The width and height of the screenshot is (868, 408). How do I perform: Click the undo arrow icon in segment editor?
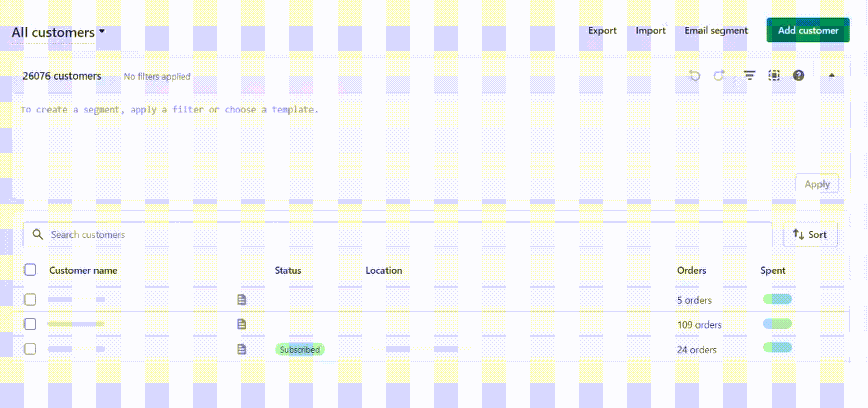click(x=695, y=75)
